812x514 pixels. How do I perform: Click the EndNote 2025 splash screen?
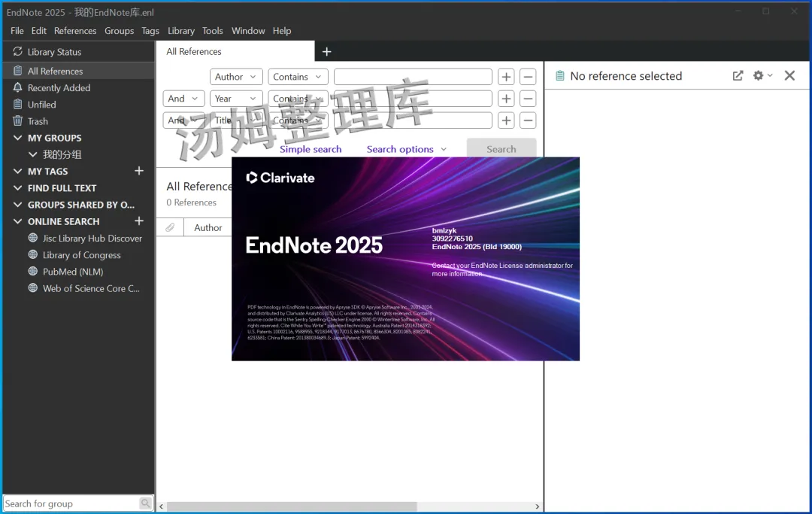tap(405, 259)
